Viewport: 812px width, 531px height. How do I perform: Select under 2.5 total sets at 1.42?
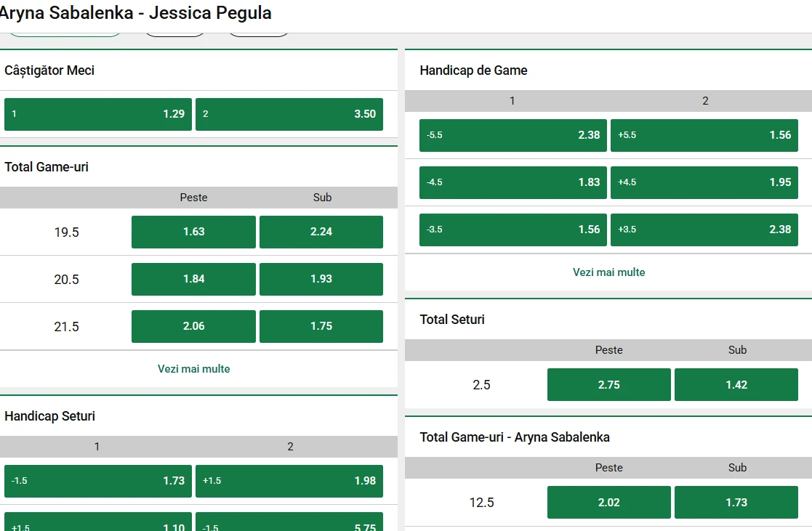tap(736, 385)
